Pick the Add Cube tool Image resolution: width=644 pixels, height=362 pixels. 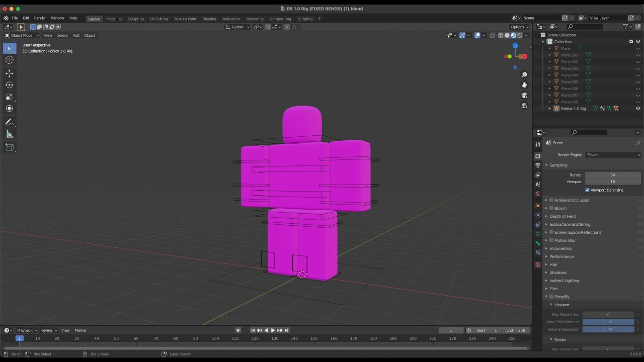pyautogui.click(x=9, y=147)
